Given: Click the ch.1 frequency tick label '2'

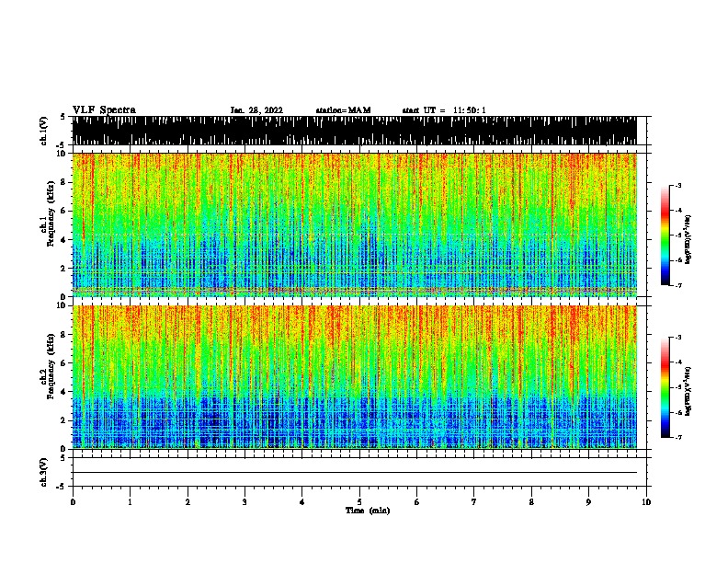Looking at the screenshot, I should click(x=63, y=269).
